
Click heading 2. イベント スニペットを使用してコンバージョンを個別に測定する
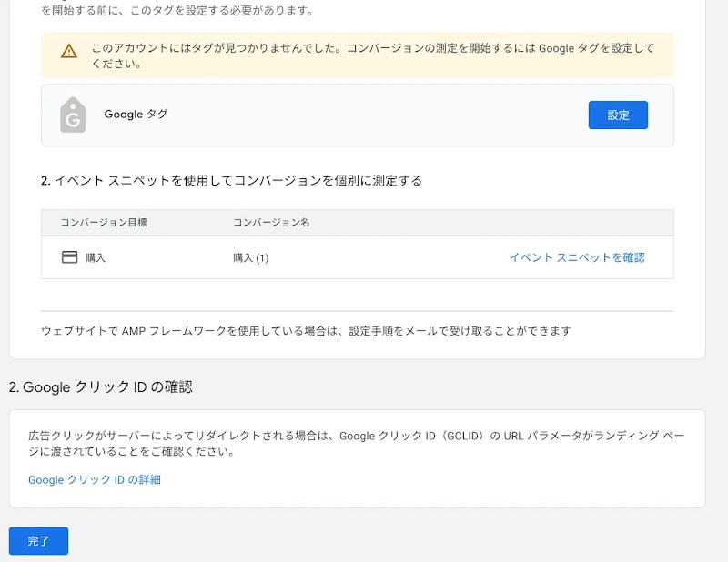tap(231, 180)
